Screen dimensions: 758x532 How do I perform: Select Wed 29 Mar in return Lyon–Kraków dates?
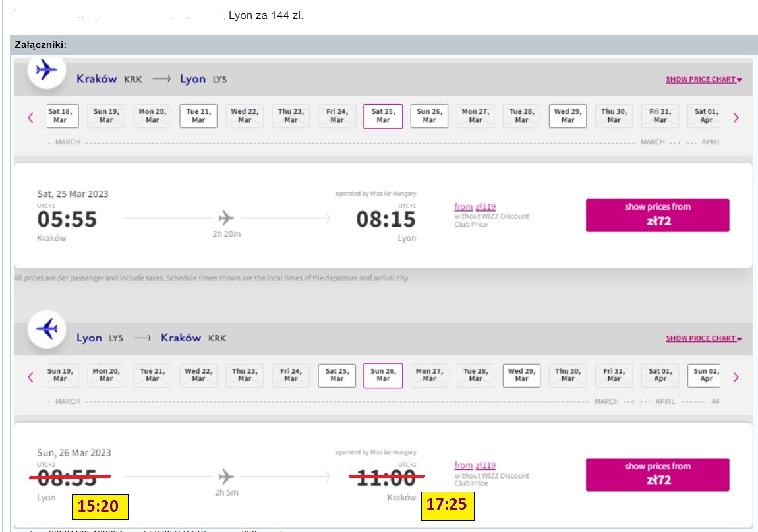click(x=521, y=375)
